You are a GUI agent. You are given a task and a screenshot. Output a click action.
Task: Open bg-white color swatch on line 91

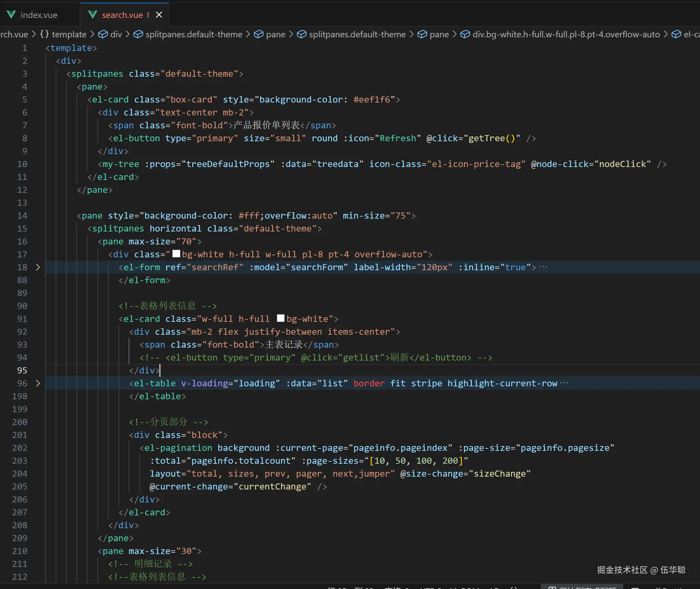coord(280,318)
